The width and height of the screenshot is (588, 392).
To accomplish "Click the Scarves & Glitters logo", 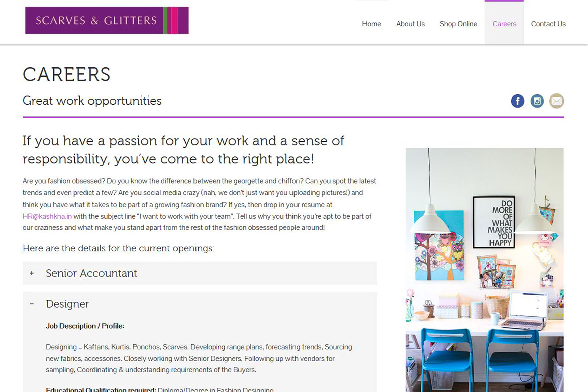I will pos(107,21).
